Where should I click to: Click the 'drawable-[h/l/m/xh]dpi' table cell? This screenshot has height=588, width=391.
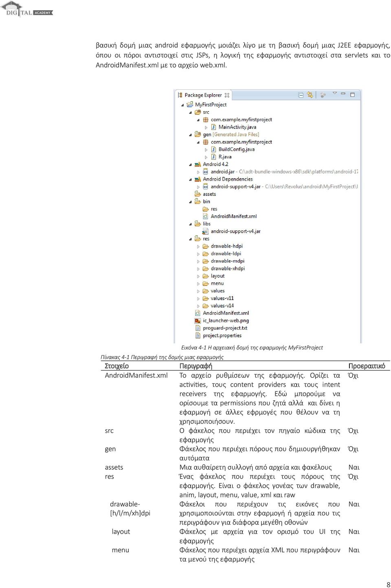coord(130,508)
